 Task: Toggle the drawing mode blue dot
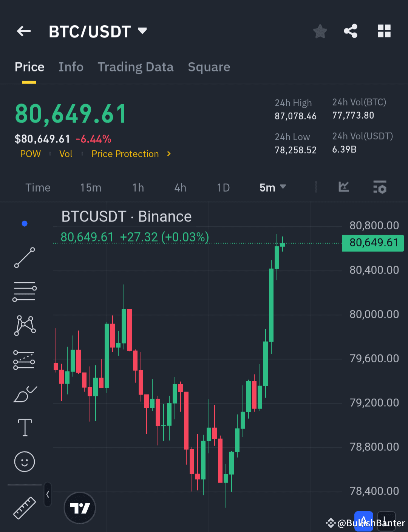(x=24, y=223)
